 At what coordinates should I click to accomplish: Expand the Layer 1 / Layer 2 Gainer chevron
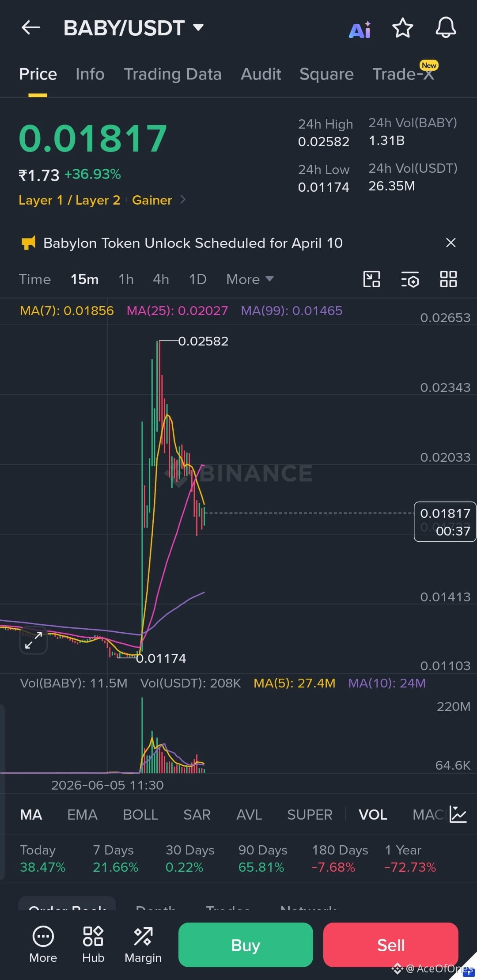[x=183, y=200]
